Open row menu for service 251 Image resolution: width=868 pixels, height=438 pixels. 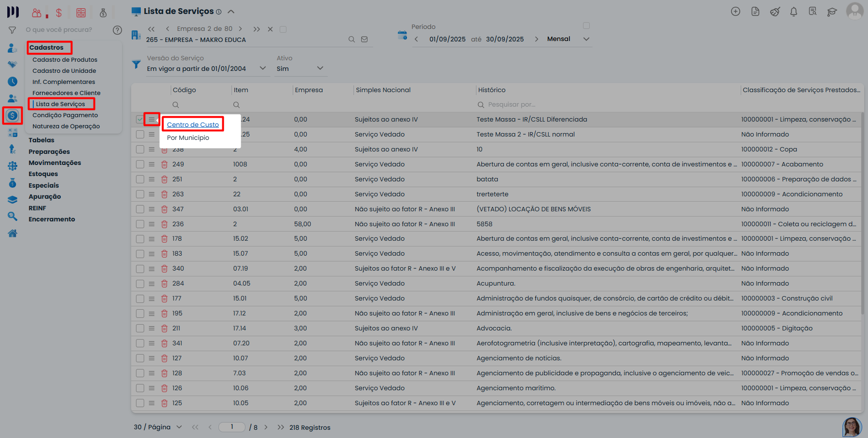tap(151, 179)
